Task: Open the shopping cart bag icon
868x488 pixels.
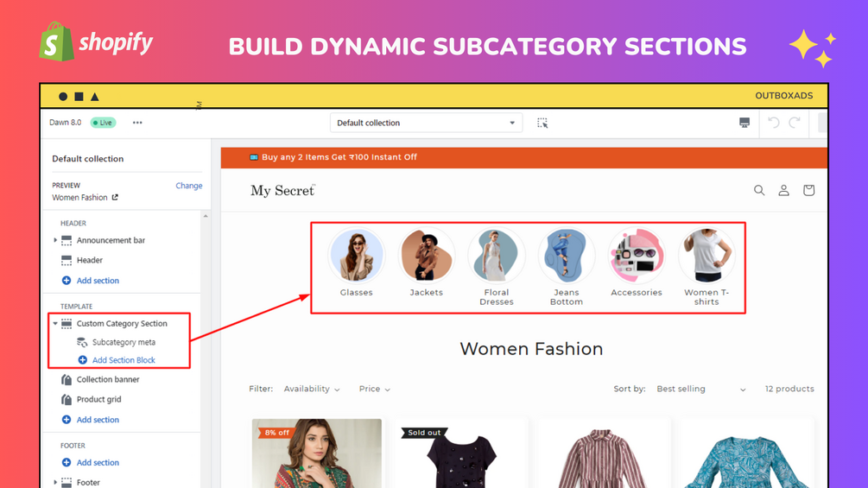Action: [808, 190]
